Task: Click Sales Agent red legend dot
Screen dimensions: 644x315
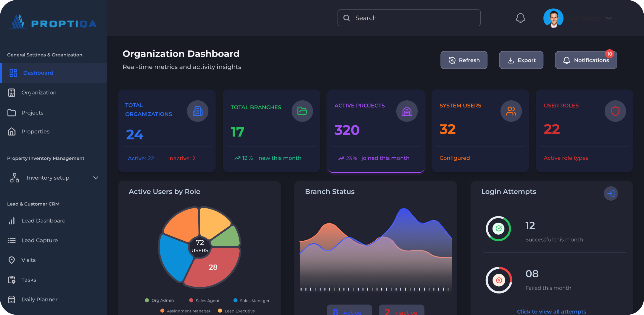Action: [191, 300]
